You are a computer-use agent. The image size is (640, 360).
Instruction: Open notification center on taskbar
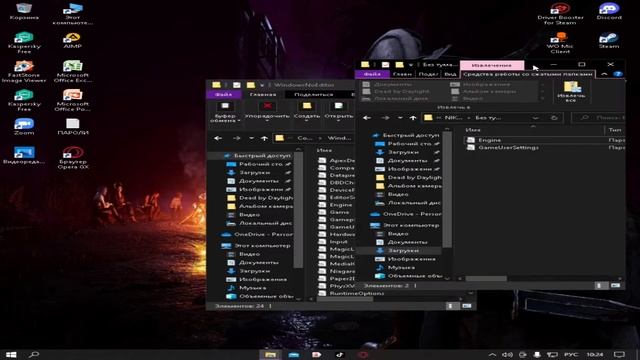tap(619, 354)
